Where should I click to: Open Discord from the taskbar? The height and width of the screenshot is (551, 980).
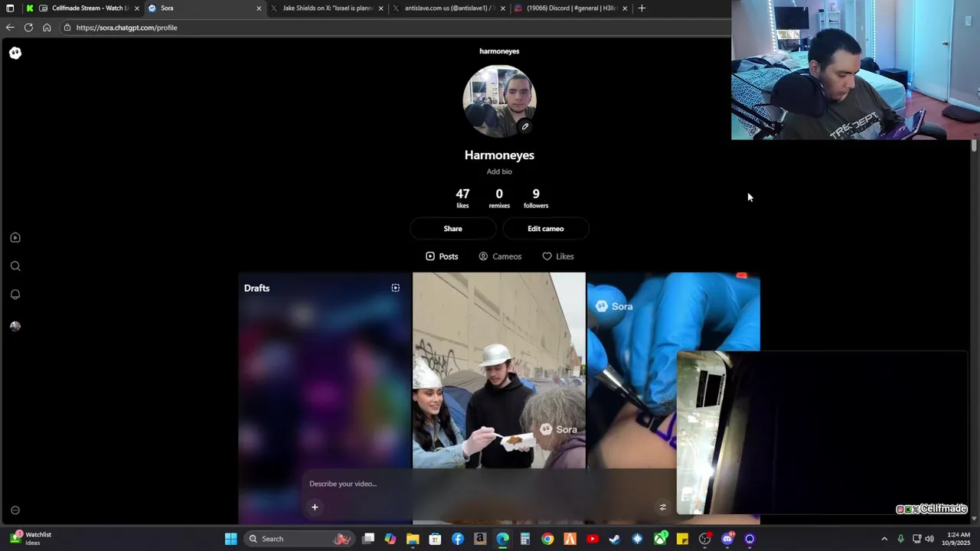(727, 539)
